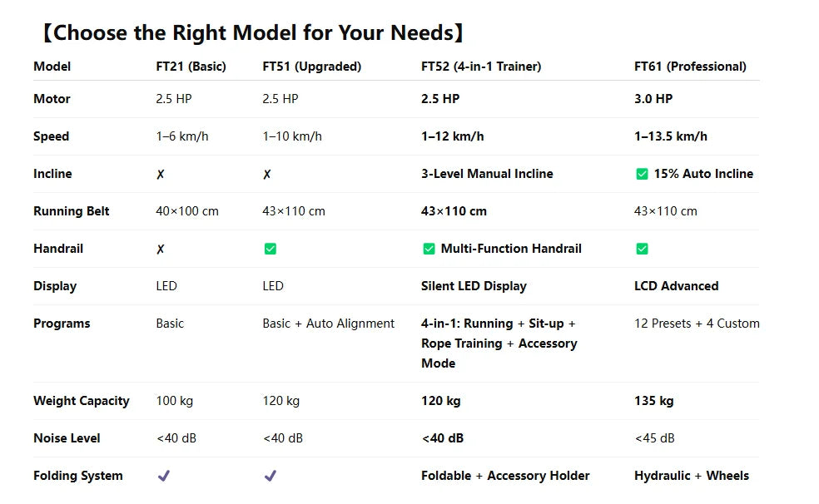The image size is (819, 504).
Task: Click the purple checkmark for FT51 Folding System
Action: (x=270, y=476)
